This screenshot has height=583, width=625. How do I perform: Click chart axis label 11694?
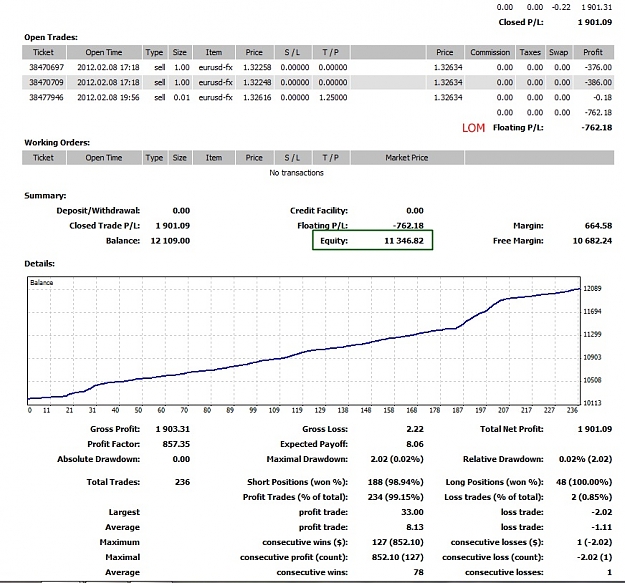592,312
